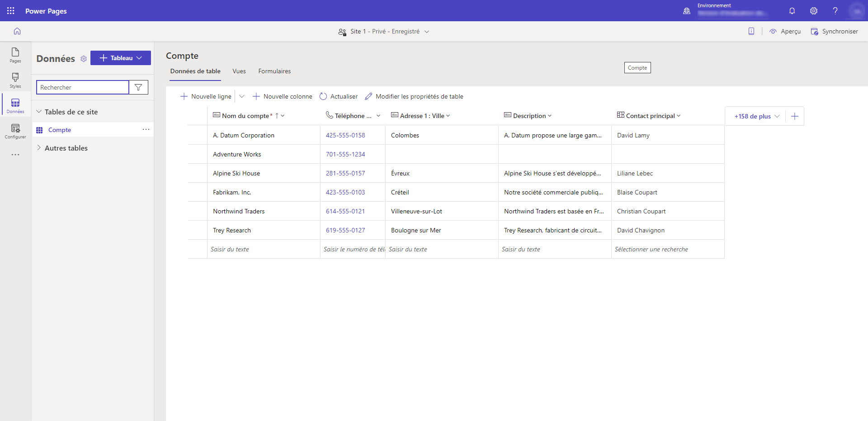The image size is (868, 421).
Task: Open the +158 de plus dropdown
Action: 757,116
